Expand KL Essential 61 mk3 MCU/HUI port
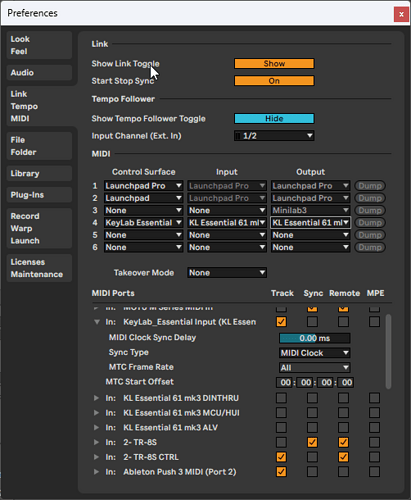This screenshot has width=411, height=500. (96, 413)
